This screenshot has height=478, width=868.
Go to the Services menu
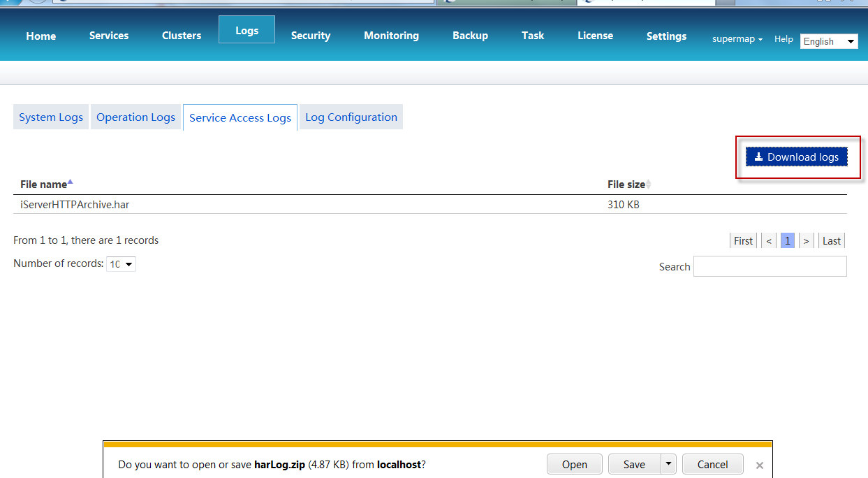(x=109, y=36)
